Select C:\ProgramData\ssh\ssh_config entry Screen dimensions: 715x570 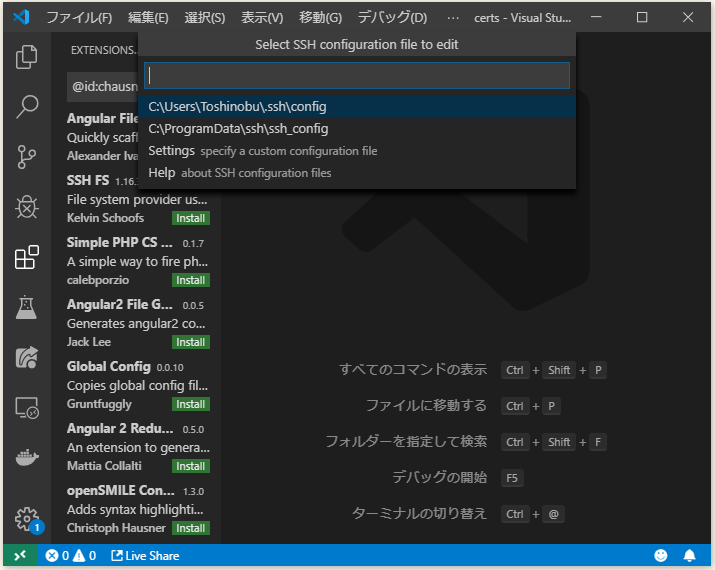[357, 129]
